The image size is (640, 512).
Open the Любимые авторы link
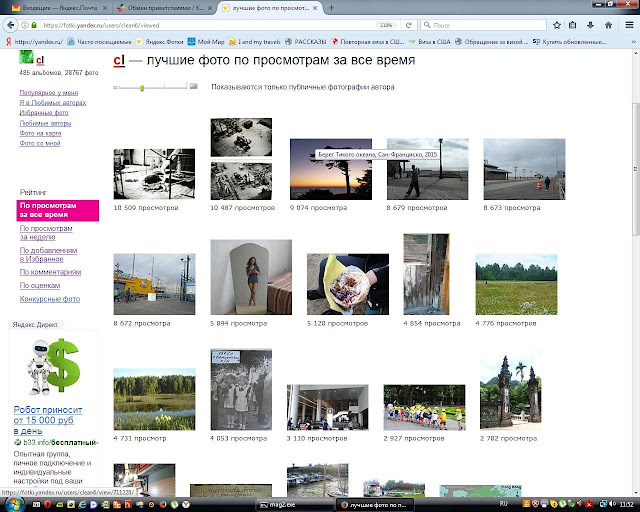coord(45,123)
